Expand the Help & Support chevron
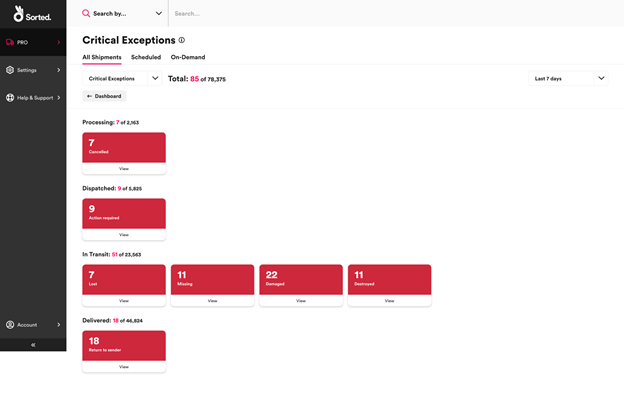 [58, 98]
